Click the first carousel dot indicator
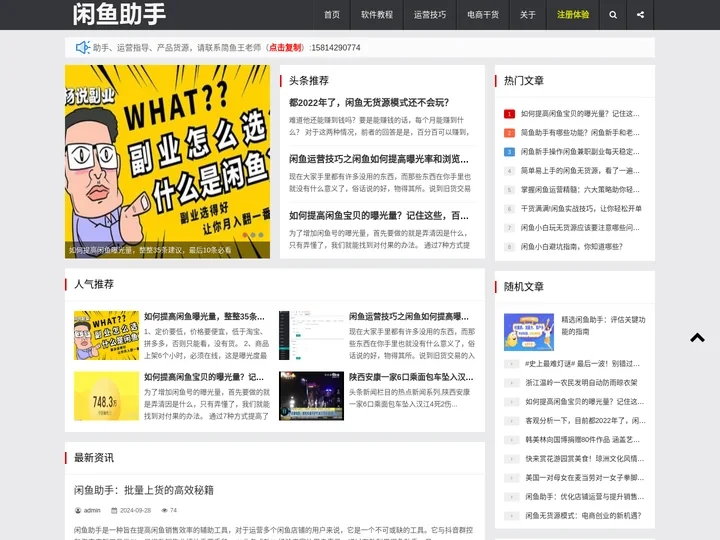The image size is (720, 540). click(245, 235)
